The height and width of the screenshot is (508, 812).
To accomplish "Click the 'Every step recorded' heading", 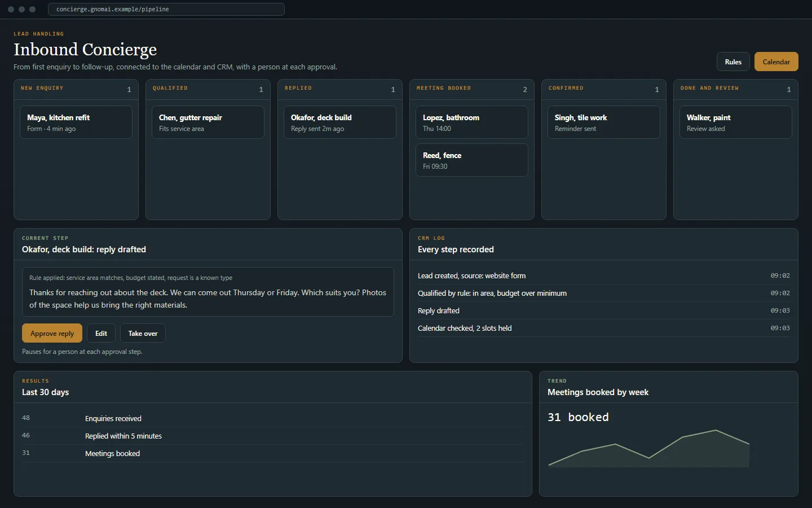I will pos(456,249).
